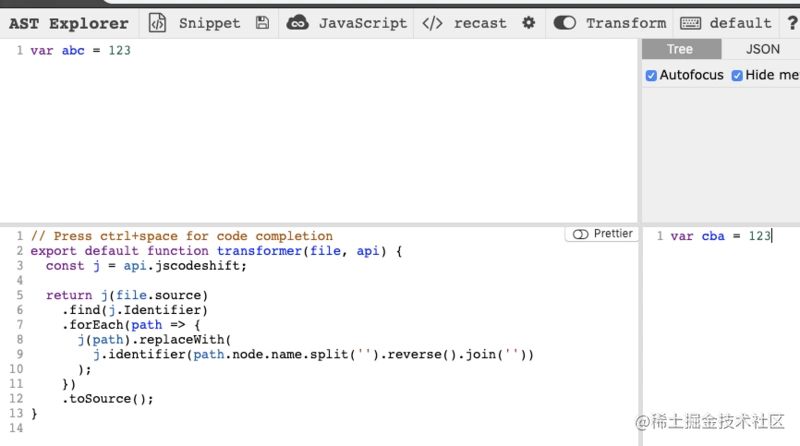
Task: Click the horizontal divider between editor panes
Action: click(x=319, y=225)
